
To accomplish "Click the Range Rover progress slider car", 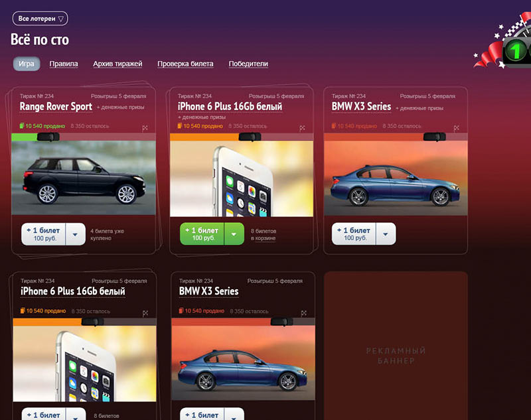I will click(x=48, y=137).
